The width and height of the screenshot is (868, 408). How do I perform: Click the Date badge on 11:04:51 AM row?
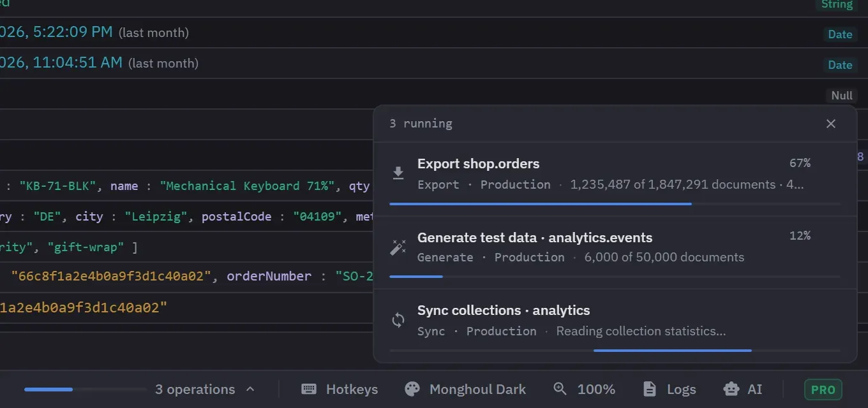[840, 64]
